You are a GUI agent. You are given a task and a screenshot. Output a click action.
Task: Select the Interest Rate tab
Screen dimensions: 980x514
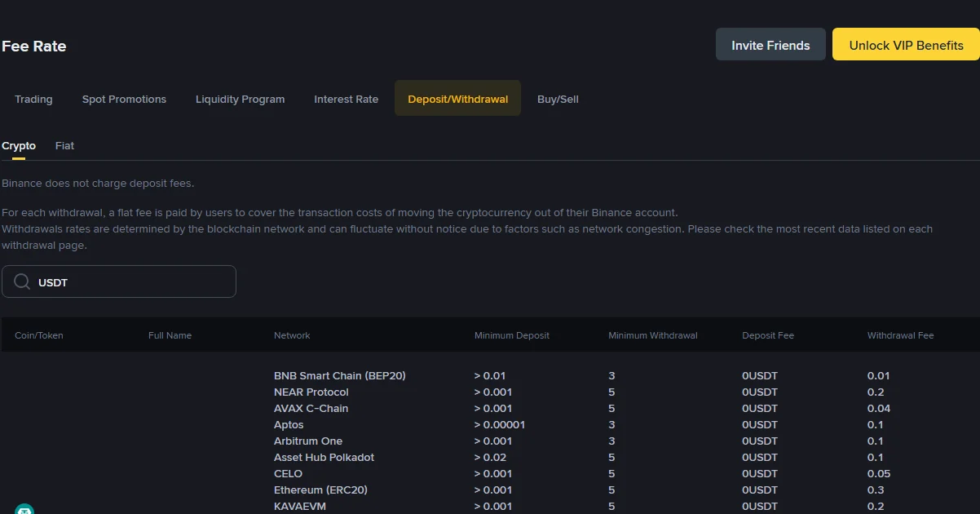pos(346,99)
